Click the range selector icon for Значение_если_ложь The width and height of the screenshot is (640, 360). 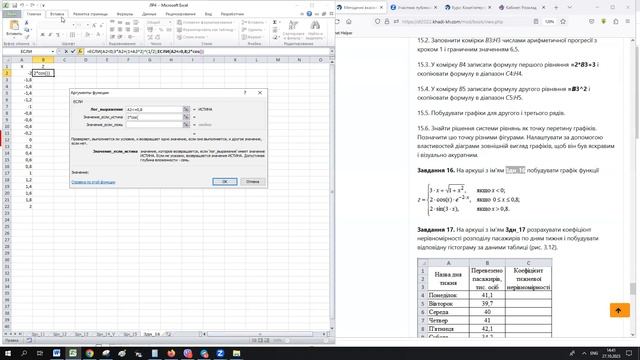(x=186, y=124)
